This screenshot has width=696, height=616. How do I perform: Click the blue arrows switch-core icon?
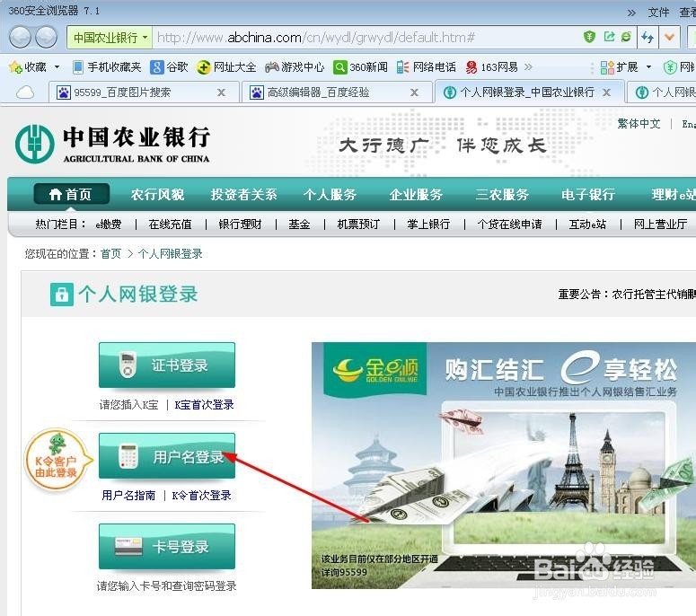(648, 38)
